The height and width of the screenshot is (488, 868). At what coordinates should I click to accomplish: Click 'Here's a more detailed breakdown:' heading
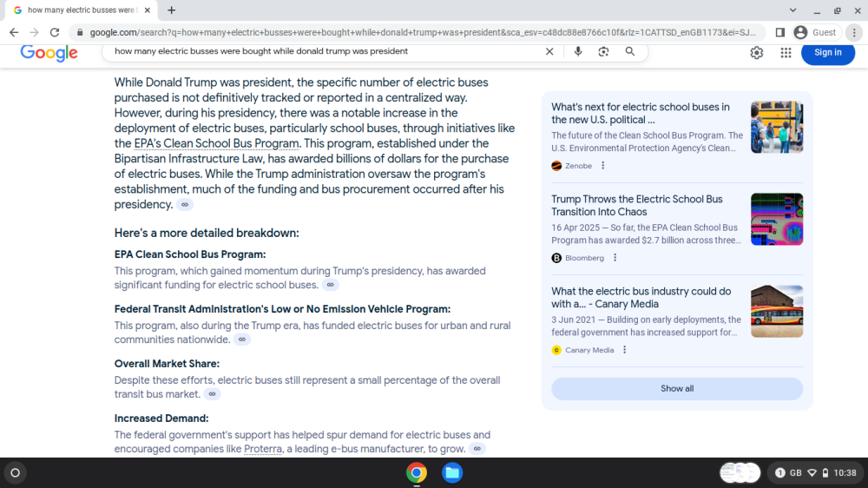coord(207,234)
